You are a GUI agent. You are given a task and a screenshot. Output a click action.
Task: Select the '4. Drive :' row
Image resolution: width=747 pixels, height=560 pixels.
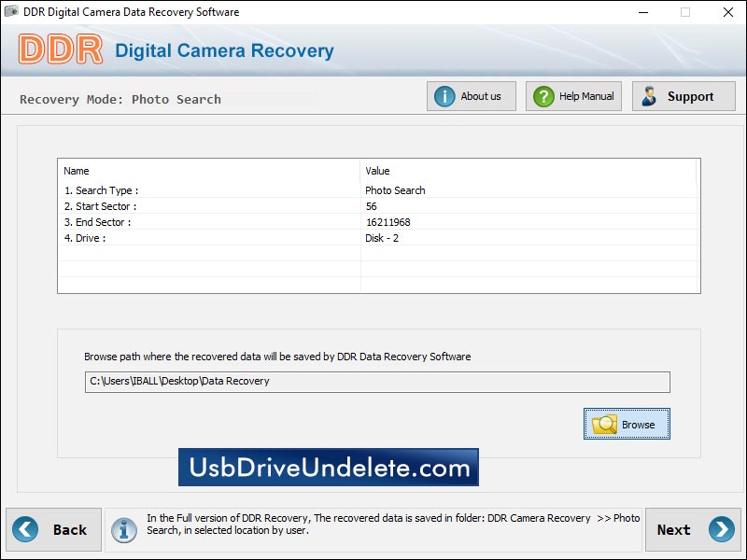click(x=379, y=238)
